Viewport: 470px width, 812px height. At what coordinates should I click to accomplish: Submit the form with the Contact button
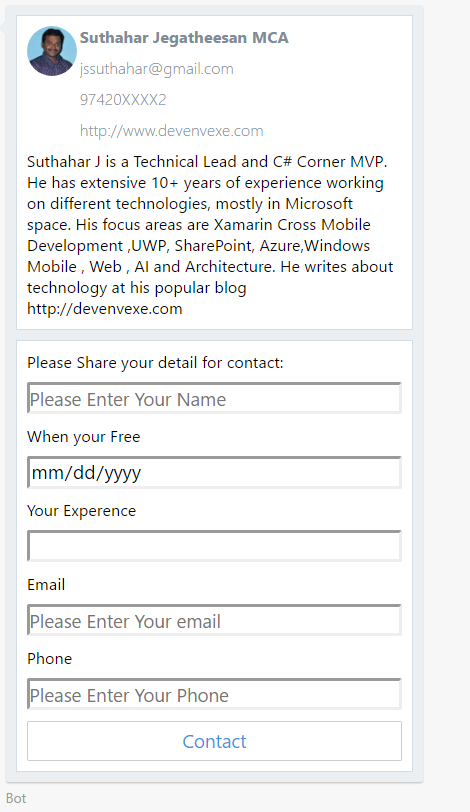coord(214,741)
